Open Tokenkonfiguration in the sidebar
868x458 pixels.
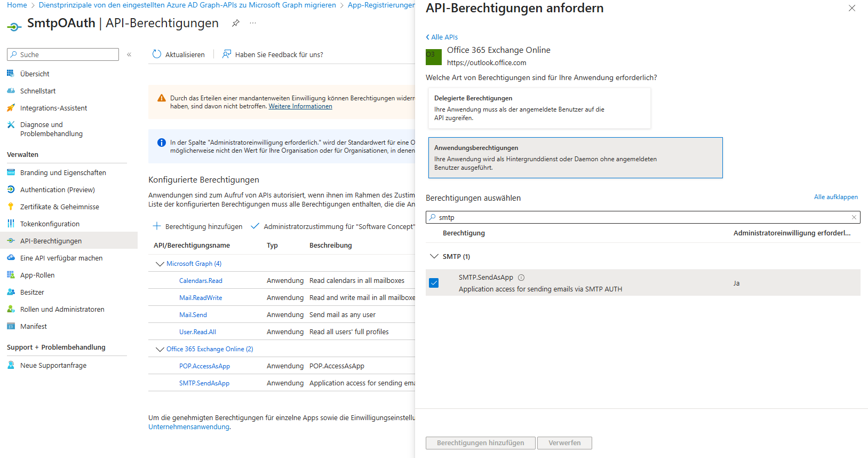50,224
